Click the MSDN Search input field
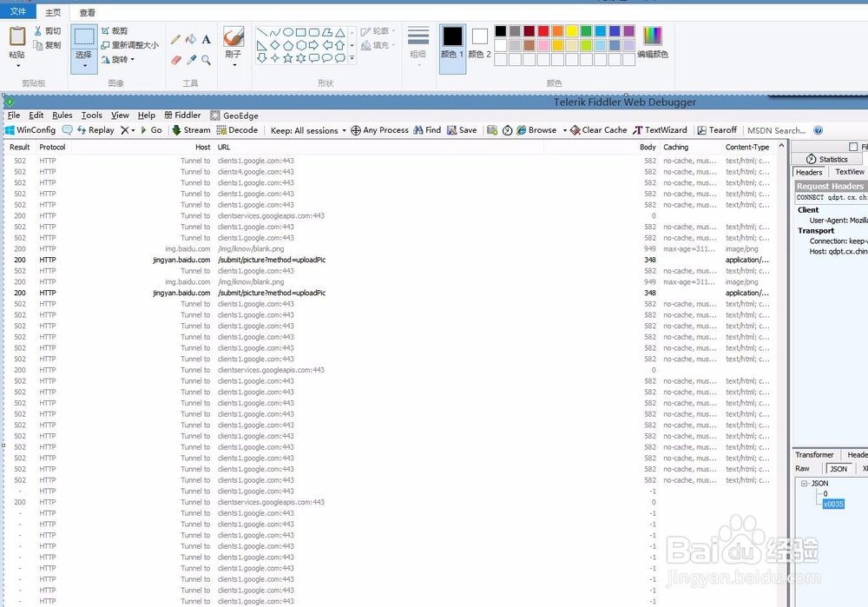 [776, 131]
